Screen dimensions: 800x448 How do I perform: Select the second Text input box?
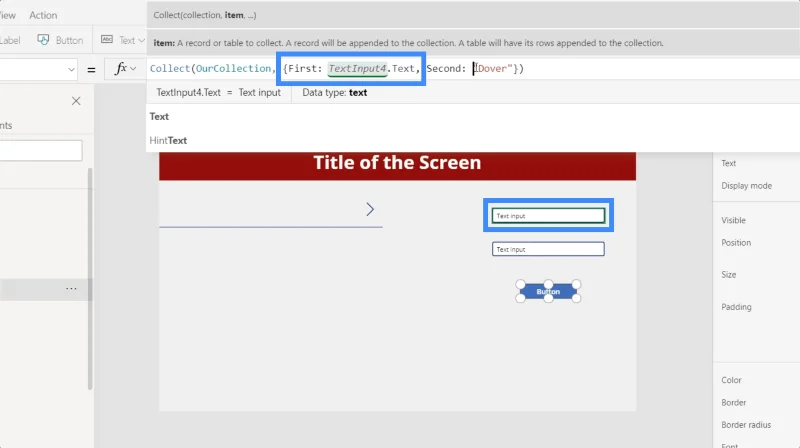pyautogui.click(x=548, y=249)
